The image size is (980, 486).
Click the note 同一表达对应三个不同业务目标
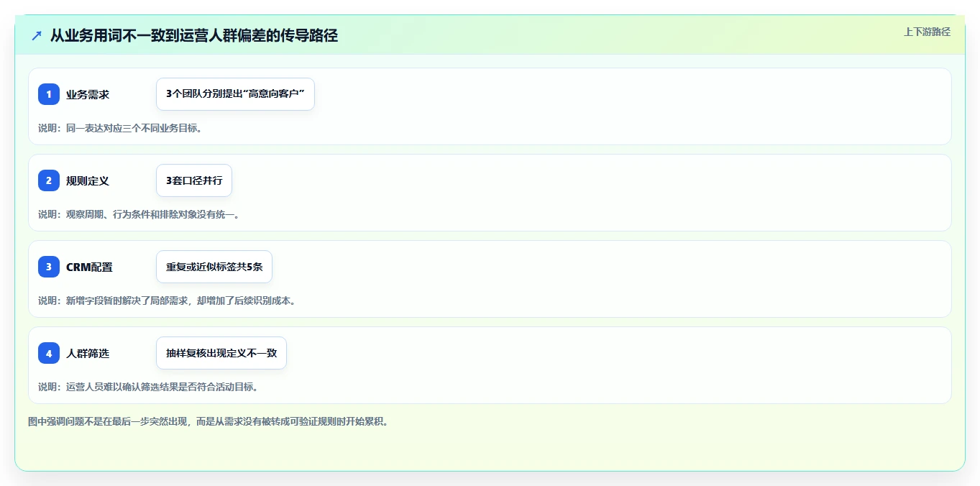tap(120, 128)
